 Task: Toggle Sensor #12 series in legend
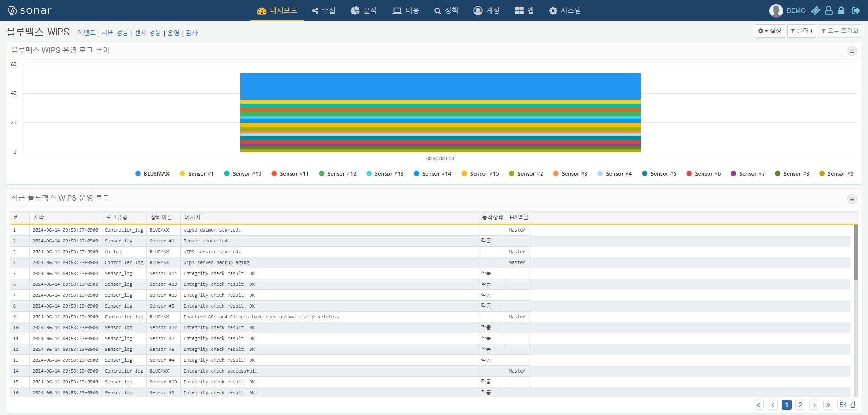[x=337, y=173]
